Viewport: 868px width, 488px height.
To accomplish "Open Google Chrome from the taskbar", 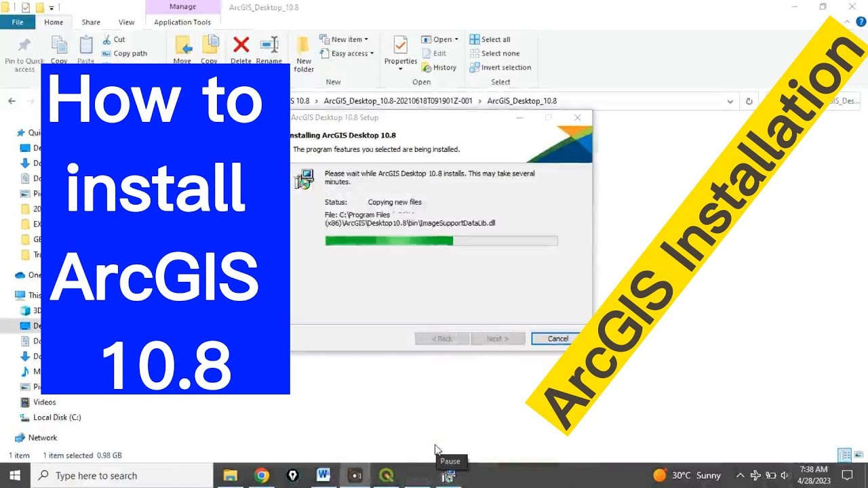I will pyautogui.click(x=262, y=475).
